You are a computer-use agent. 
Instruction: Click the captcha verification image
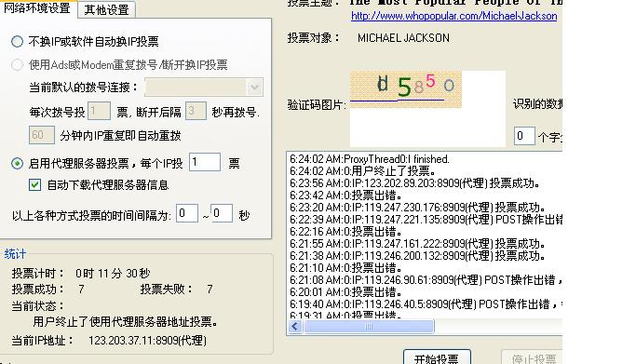[x=406, y=89]
